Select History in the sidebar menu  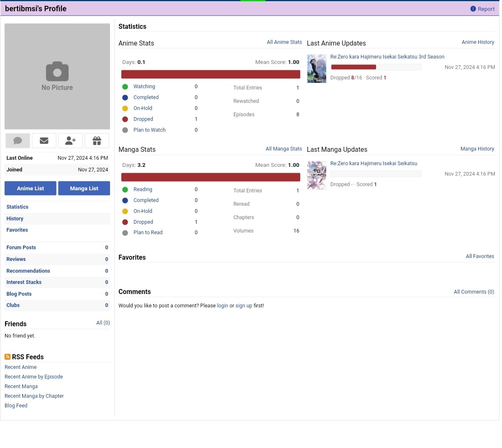[15, 219]
